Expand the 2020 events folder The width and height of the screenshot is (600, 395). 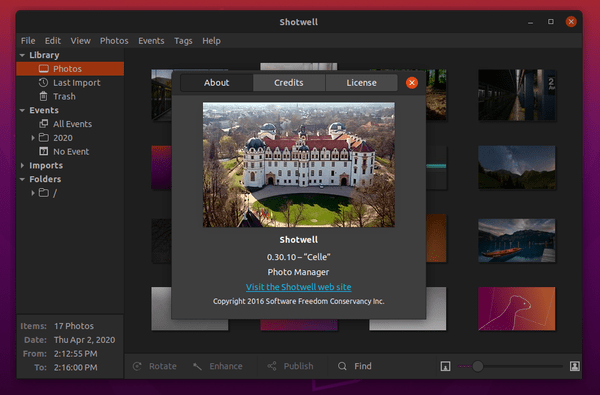33,138
